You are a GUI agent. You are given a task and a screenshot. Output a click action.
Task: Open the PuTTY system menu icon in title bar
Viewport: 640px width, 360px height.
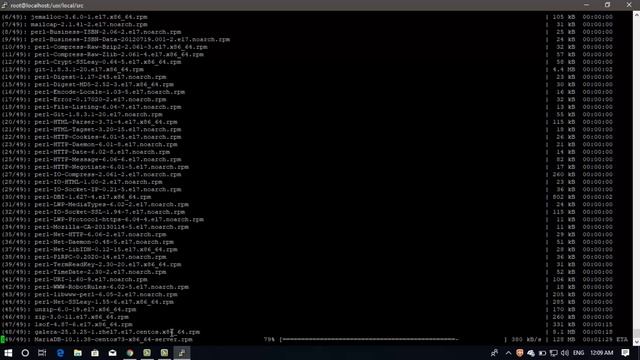[4, 5]
